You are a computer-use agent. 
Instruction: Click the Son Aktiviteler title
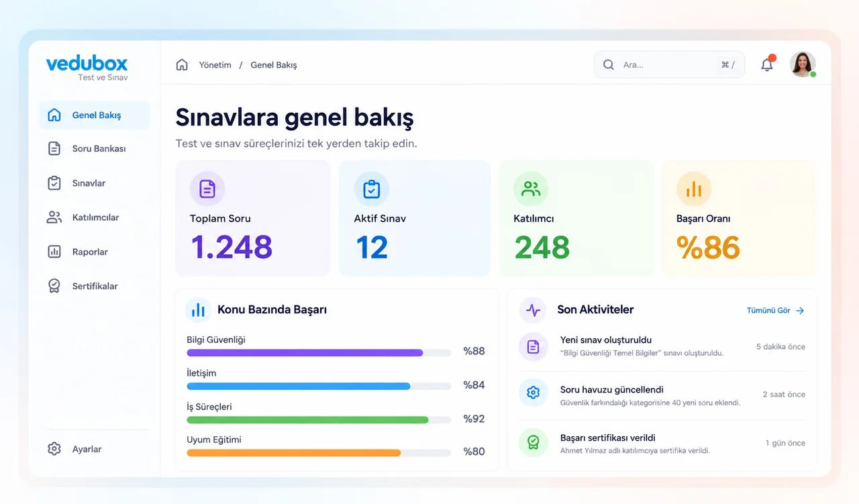pos(595,310)
